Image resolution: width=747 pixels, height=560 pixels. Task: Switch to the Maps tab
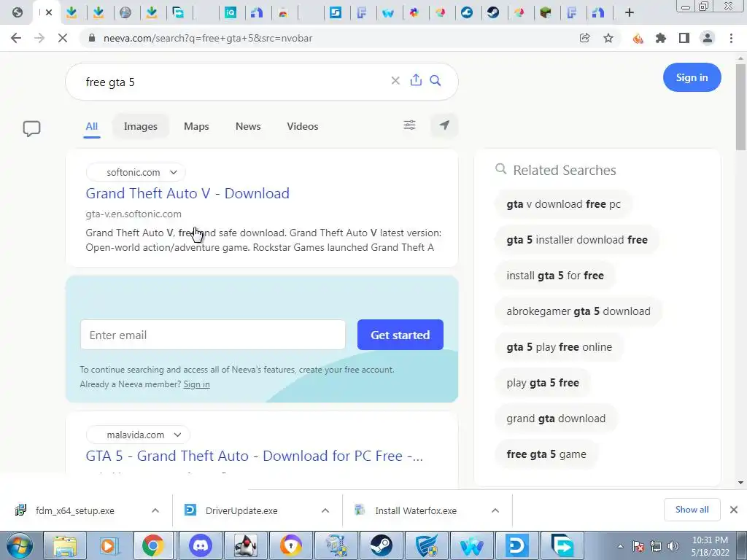click(x=196, y=126)
